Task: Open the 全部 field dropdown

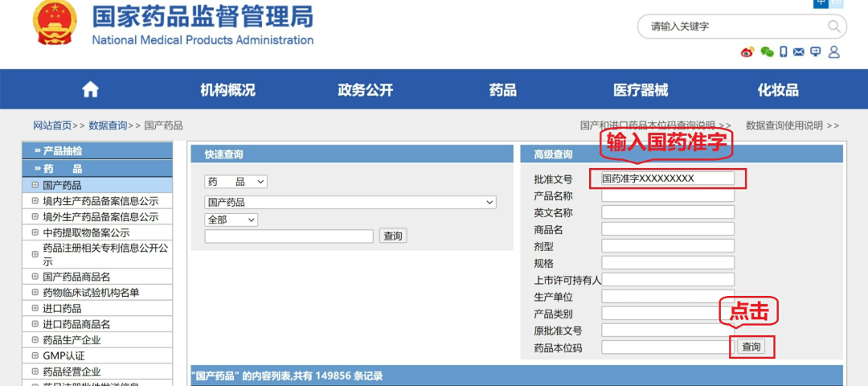Action: coord(231,220)
